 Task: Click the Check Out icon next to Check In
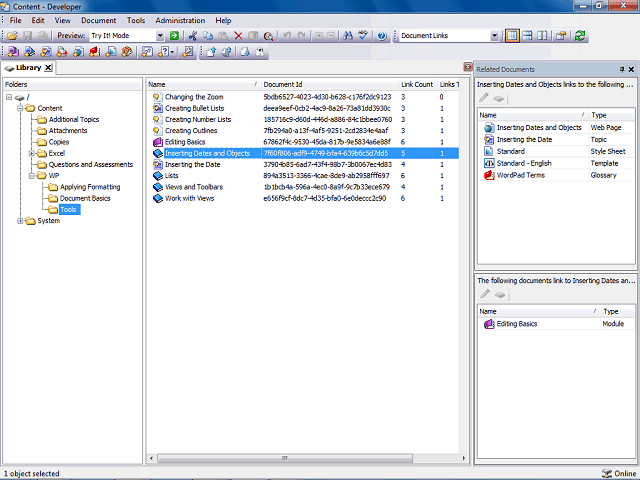(227, 52)
